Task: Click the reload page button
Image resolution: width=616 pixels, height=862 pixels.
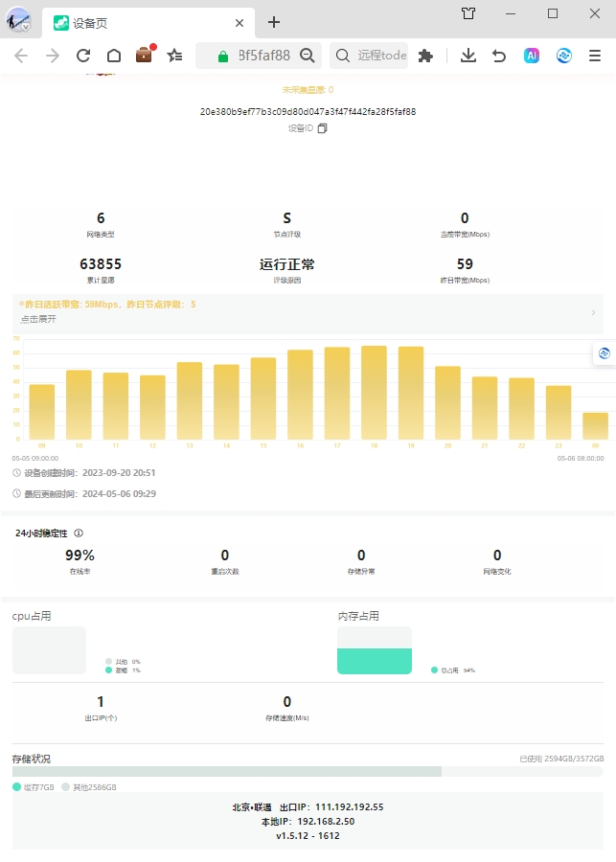Action: pos(83,56)
